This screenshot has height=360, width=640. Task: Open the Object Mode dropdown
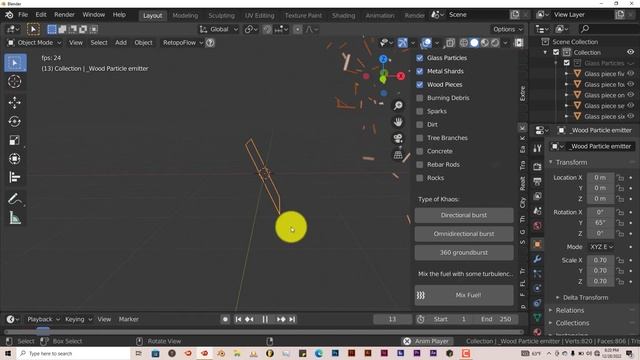point(35,42)
